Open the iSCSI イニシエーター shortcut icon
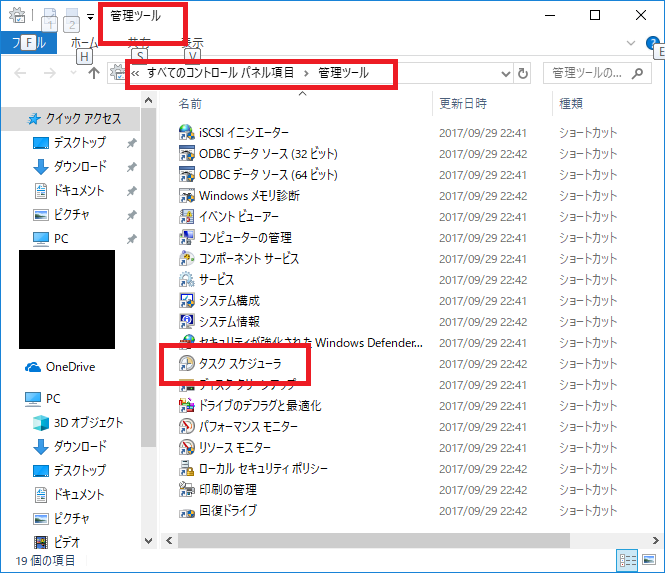 point(187,132)
